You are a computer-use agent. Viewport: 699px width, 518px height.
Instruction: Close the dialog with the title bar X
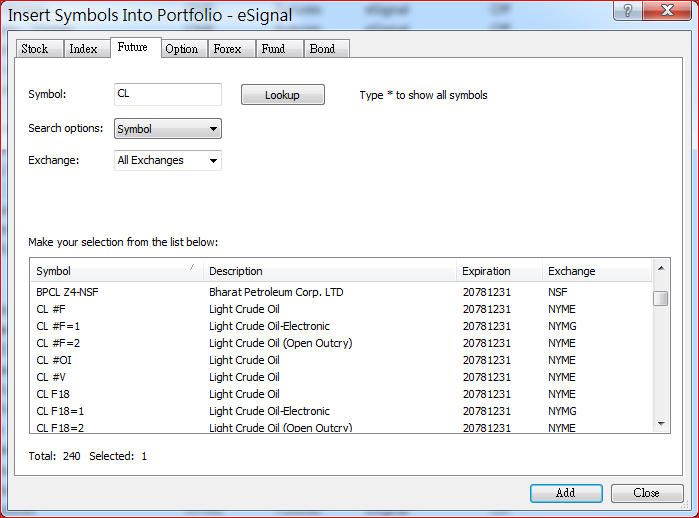coord(667,10)
